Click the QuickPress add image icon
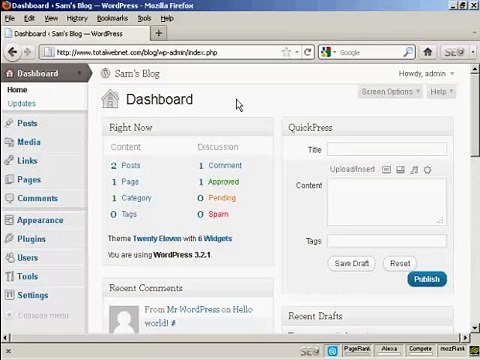Screen dimensions: 480x360 386,170
